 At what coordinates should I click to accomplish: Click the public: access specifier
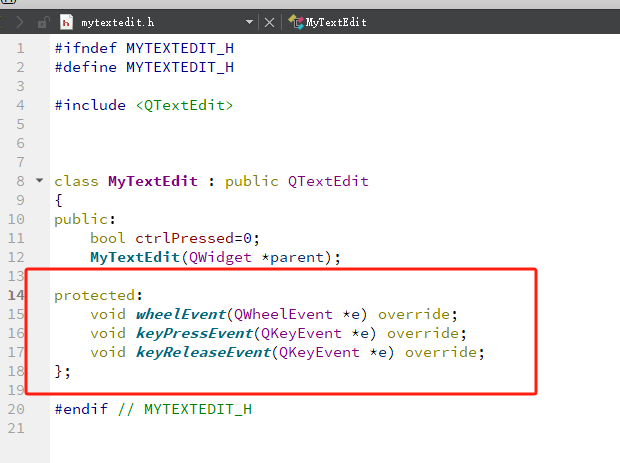(x=85, y=219)
